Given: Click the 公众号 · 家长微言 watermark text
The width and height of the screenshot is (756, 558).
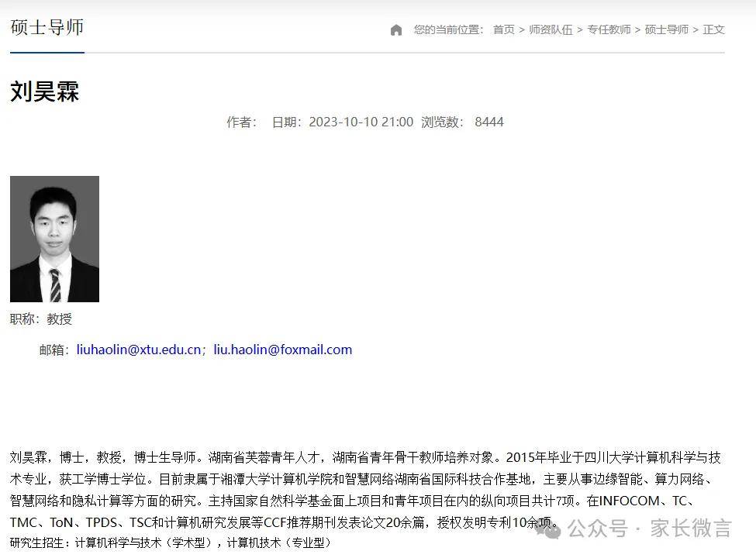Looking at the screenshot, I should (x=650, y=529).
